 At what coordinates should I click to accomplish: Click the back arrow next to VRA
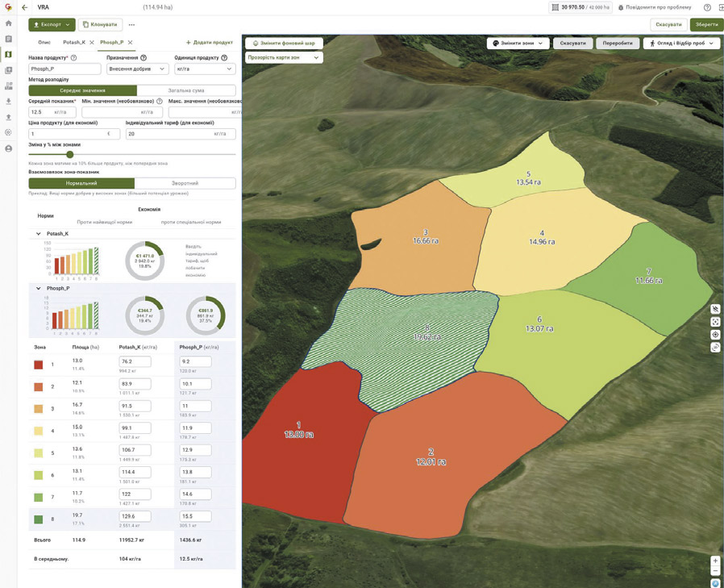pyautogui.click(x=24, y=7)
